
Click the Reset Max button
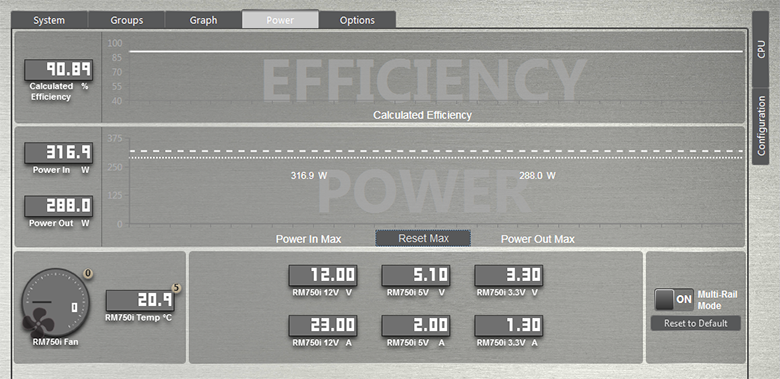coord(423,238)
